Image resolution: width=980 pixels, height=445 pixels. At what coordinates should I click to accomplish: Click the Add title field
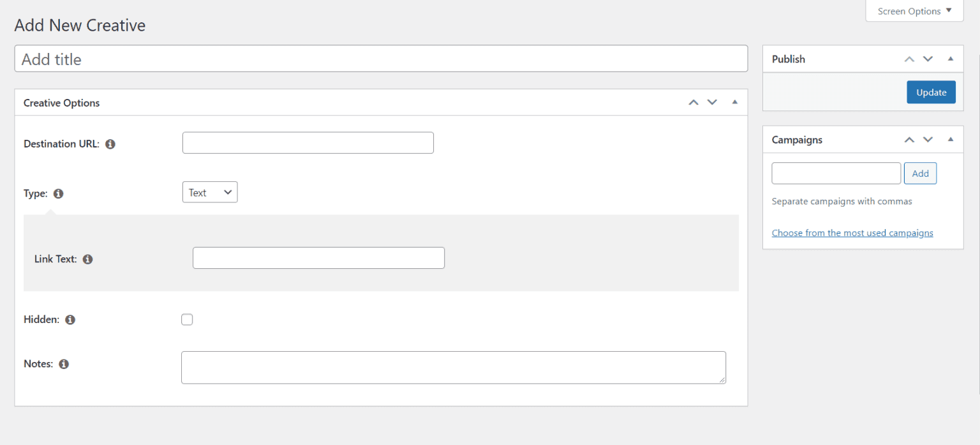[x=381, y=58]
